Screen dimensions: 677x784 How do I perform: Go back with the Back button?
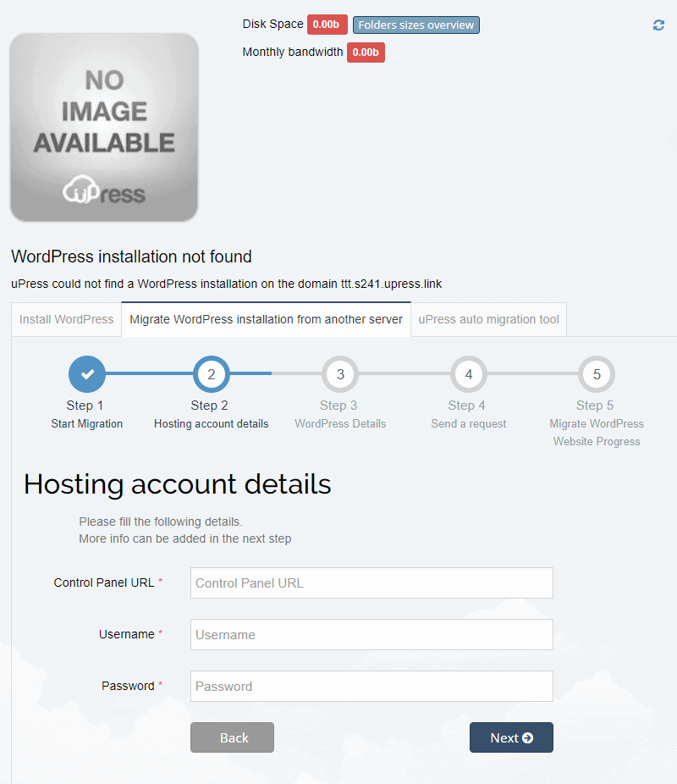click(x=233, y=737)
